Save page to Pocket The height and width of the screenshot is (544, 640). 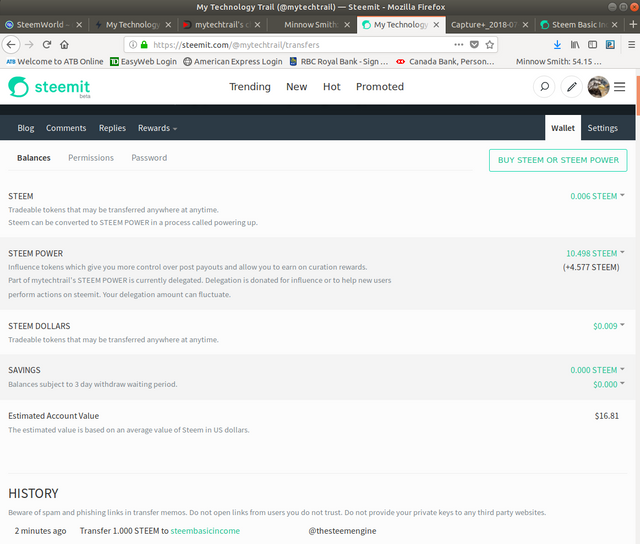474,44
